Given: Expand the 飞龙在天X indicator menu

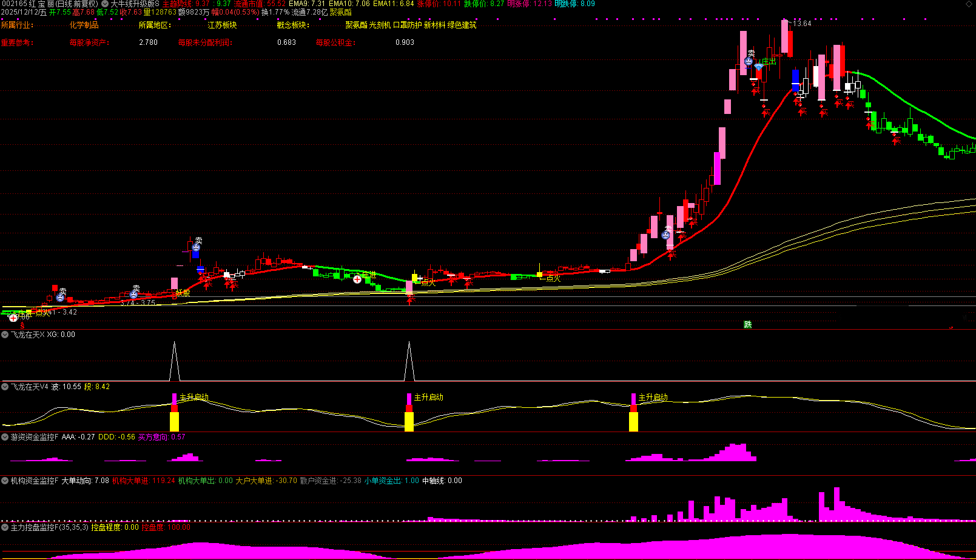Looking at the screenshot, I should point(5,335).
